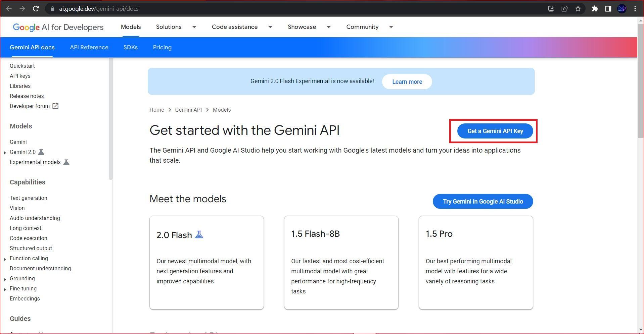This screenshot has width=644, height=334.
Task: Open the Embeddings sidebar link
Action: (x=25, y=298)
